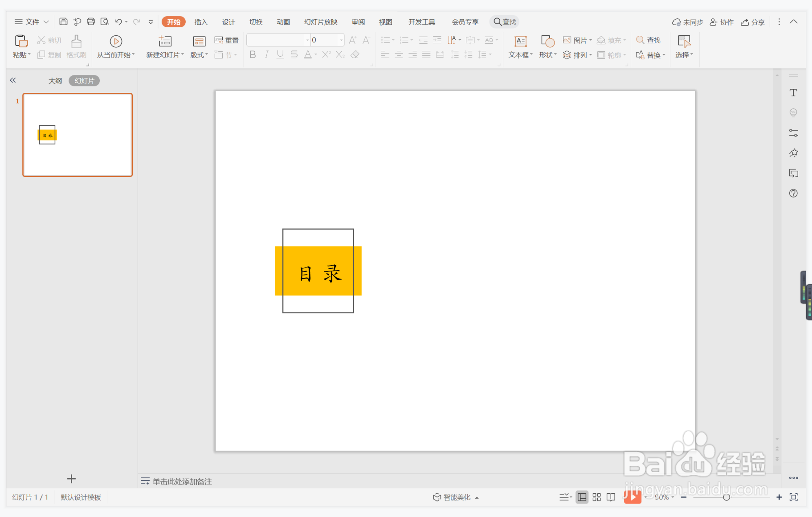This screenshot has height=517, width=812.
Task: Switch to the Animation tab
Action: coord(283,22)
